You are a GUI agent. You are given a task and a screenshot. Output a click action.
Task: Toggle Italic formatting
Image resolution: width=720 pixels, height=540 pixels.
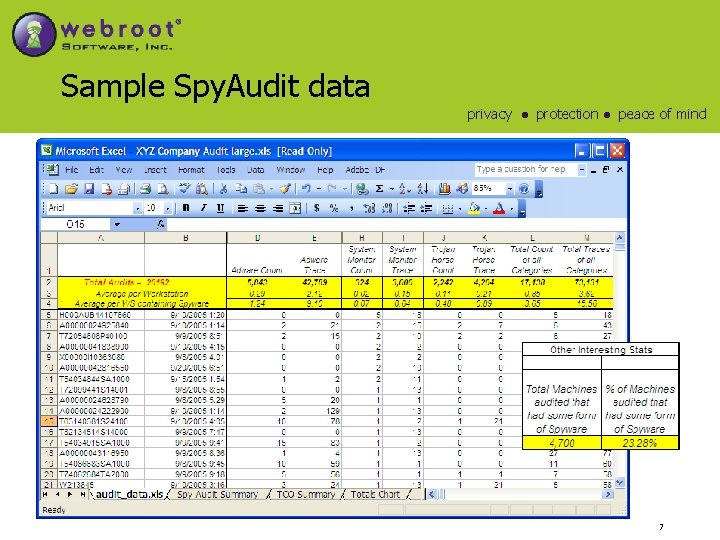[x=203, y=208]
